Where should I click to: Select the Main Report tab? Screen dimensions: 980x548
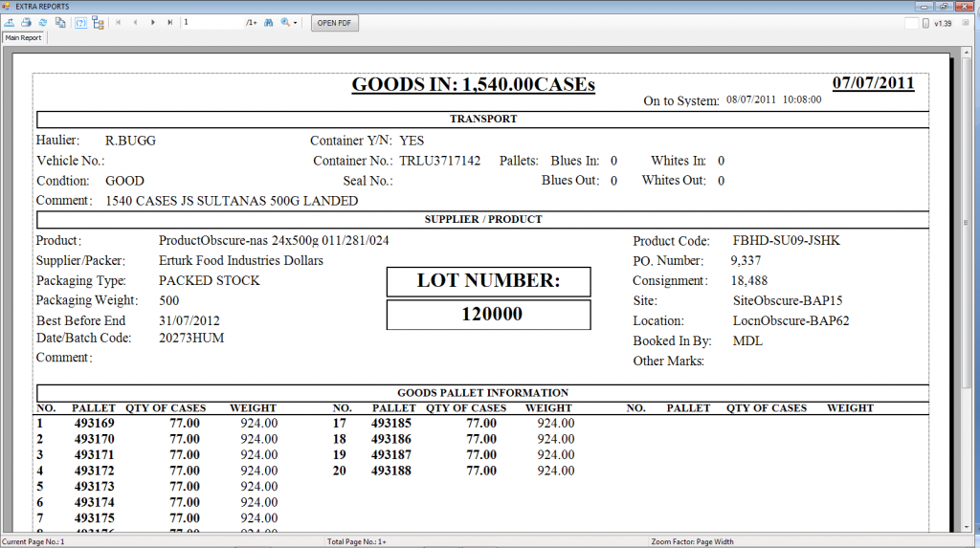coord(23,38)
